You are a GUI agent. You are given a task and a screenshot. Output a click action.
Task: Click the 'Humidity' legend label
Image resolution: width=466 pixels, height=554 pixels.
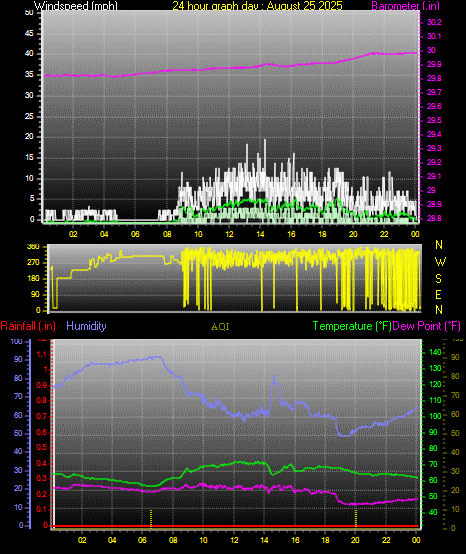point(86,326)
